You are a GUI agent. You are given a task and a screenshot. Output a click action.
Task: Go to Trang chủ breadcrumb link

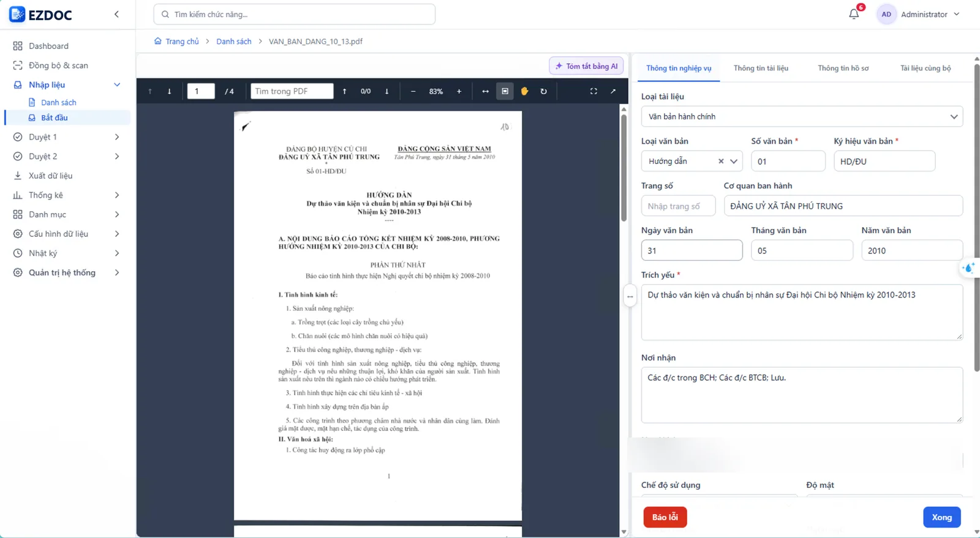pyautogui.click(x=182, y=41)
